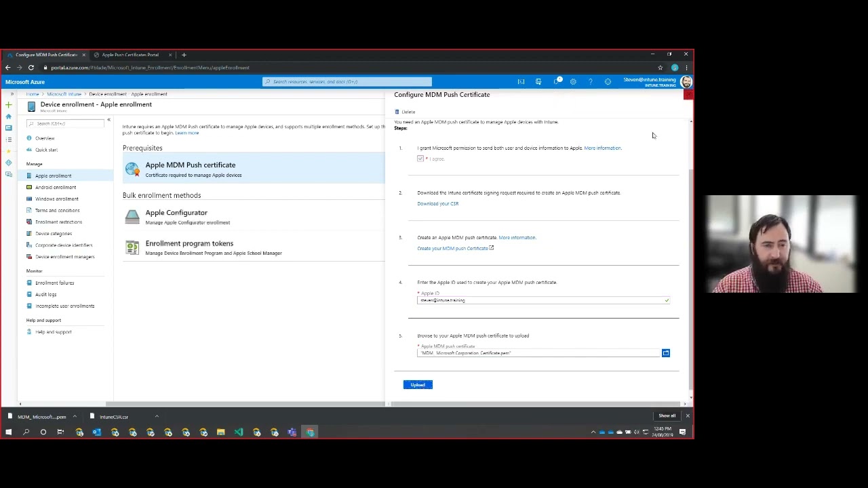
Task: Open Enrollment failures under Monitor
Action: (54, 283)
